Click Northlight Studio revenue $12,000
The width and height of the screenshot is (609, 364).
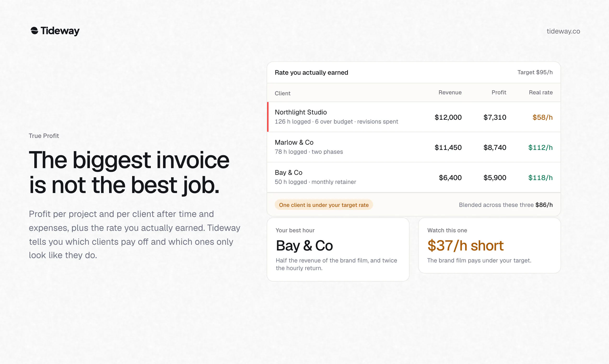coord(448,117)
